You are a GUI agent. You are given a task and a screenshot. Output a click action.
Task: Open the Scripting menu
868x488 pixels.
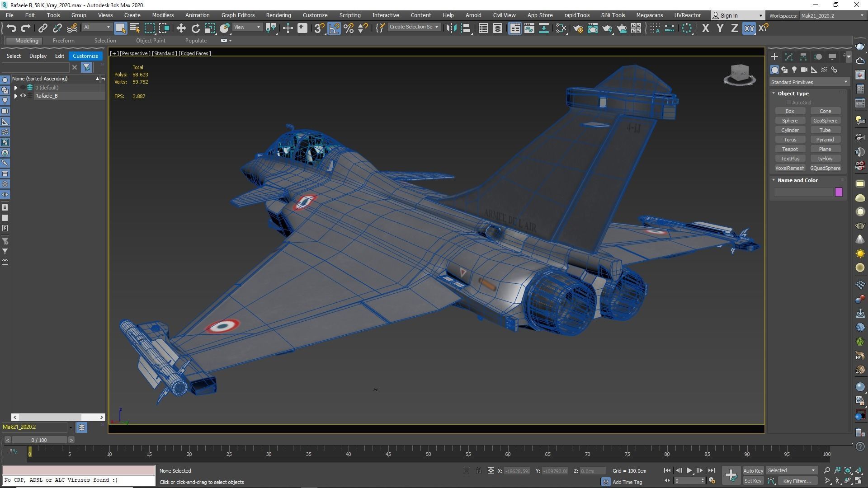tap(350, 15)
